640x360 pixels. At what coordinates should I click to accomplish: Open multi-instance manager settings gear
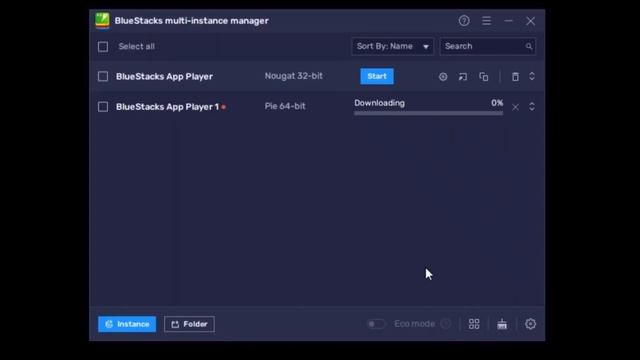click(x=530, y=324)
